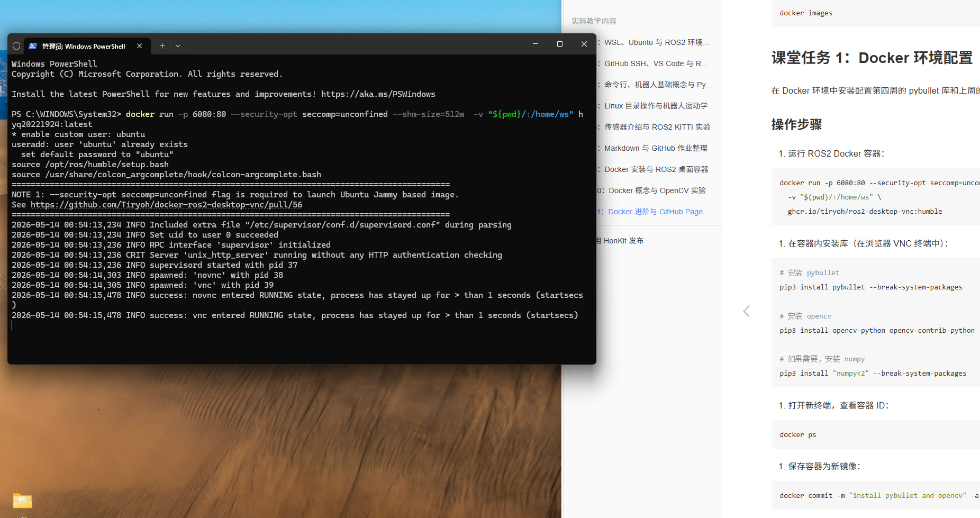Click the docker run -p 6080:80 code line

(879, 183)
